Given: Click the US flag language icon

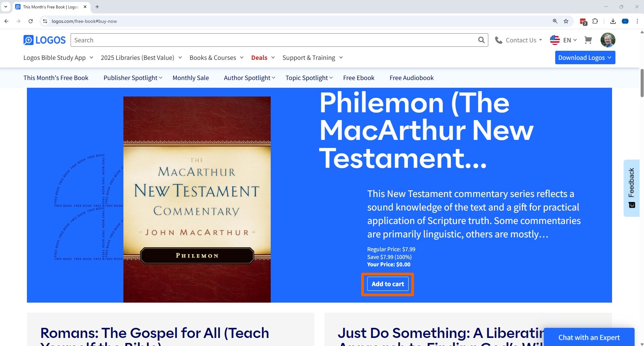Looking at the screenshot, I should pyautogui.click(x=555, y=40).
